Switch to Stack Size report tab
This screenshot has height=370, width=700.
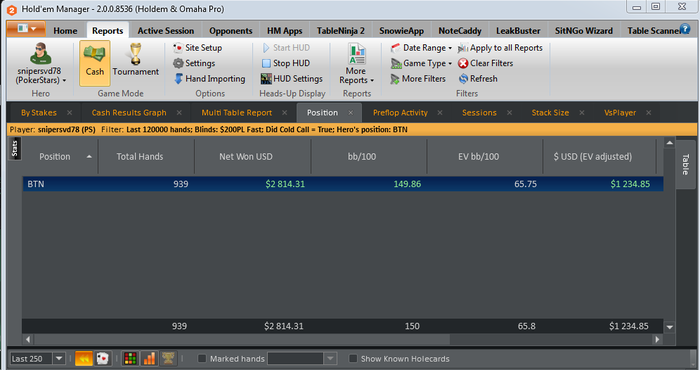[550, 113]
